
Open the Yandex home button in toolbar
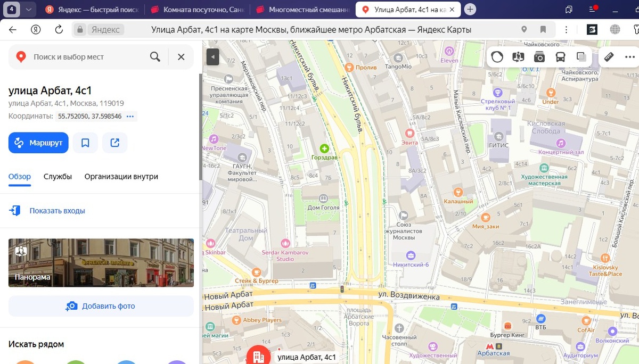[36, 30]
